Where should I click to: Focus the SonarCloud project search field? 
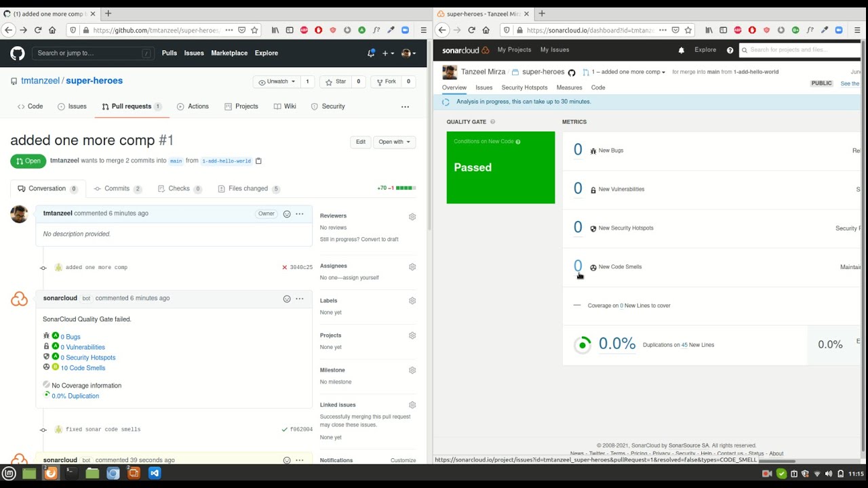point(800,49)
